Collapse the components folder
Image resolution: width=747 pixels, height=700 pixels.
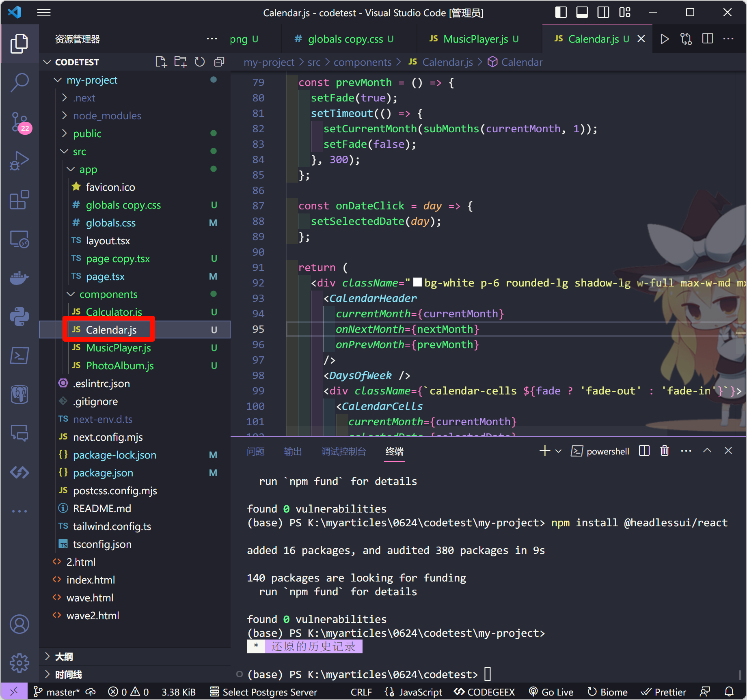(x=71, y=295)
